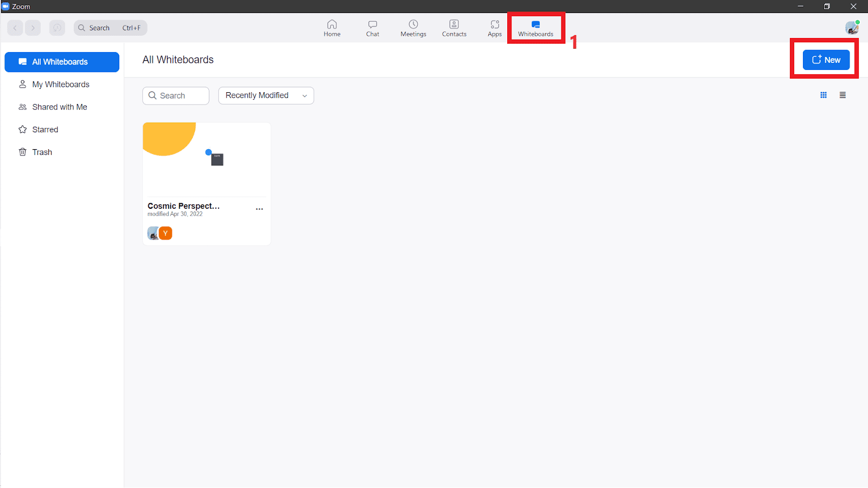Open the Recently Modified sort dropdown
The image size is (868, 488).
tap(266, 95)
